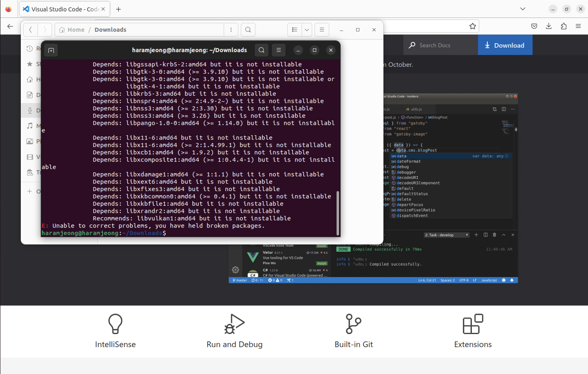Select the Visual Studio Code browser tab
Image resolution: width=588 pixels, height=374 pixels.
64,9
